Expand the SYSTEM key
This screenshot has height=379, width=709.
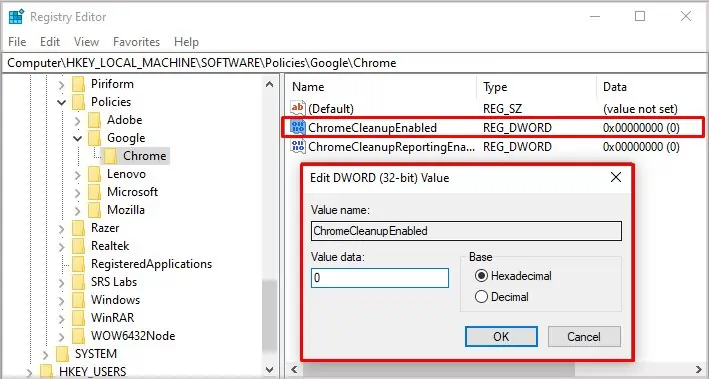tap(45, 355)
